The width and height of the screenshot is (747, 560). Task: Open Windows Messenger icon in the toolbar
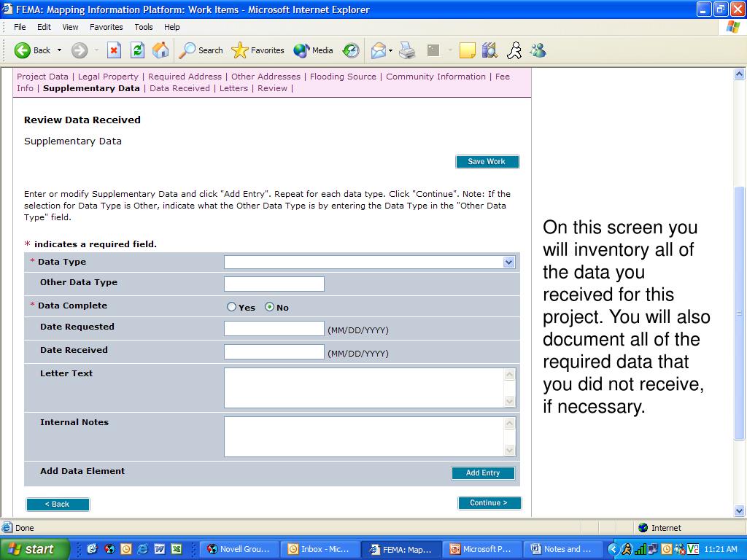[538, 50]
